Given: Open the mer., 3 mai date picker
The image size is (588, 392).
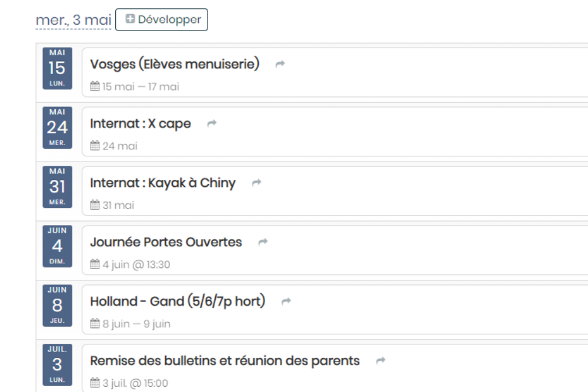Looking at the screenshot, I should pos(73,20).
